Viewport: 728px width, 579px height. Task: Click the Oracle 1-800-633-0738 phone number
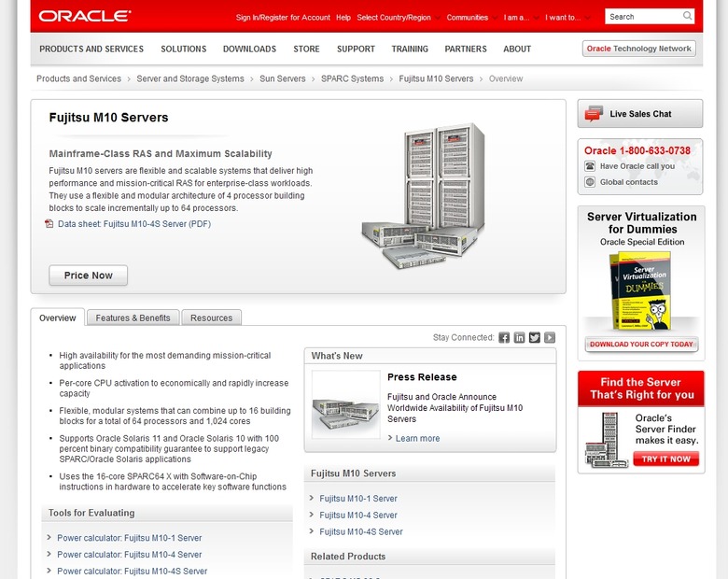pos(637,150)
